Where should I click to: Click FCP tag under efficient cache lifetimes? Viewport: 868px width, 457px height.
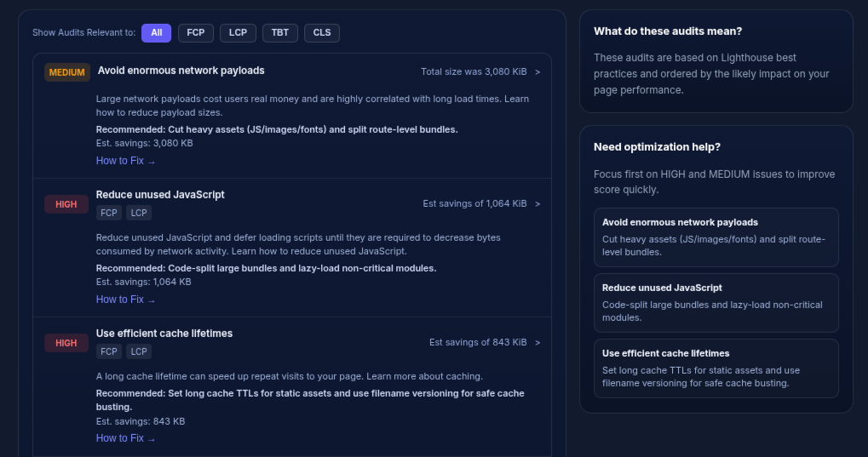(108, 351)
